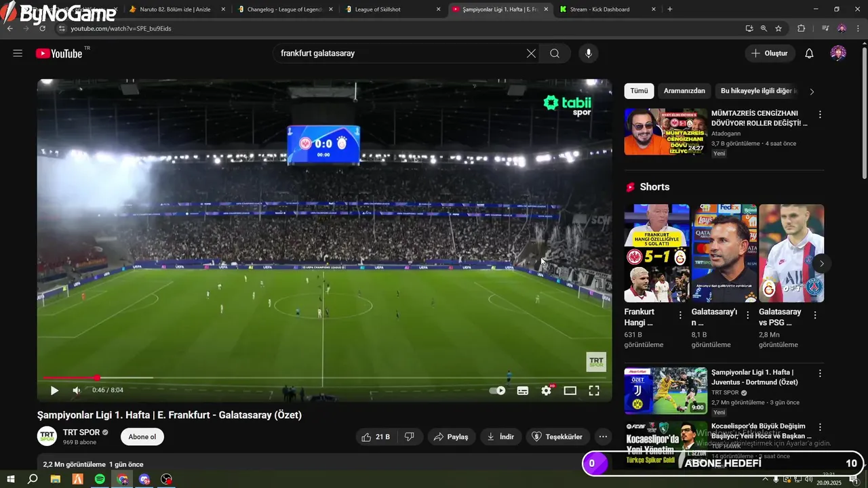Click the Teşekkürler thanks button
Screen dimensions: 868x488
pos(557,437)
